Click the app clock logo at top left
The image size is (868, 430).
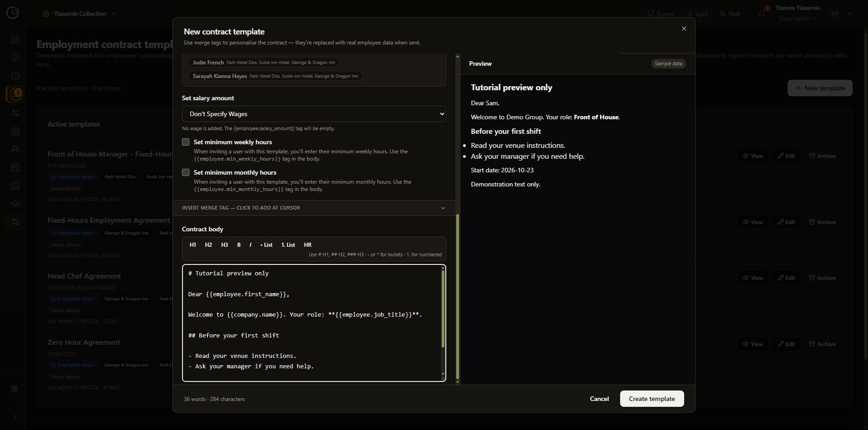pos(13,13)
